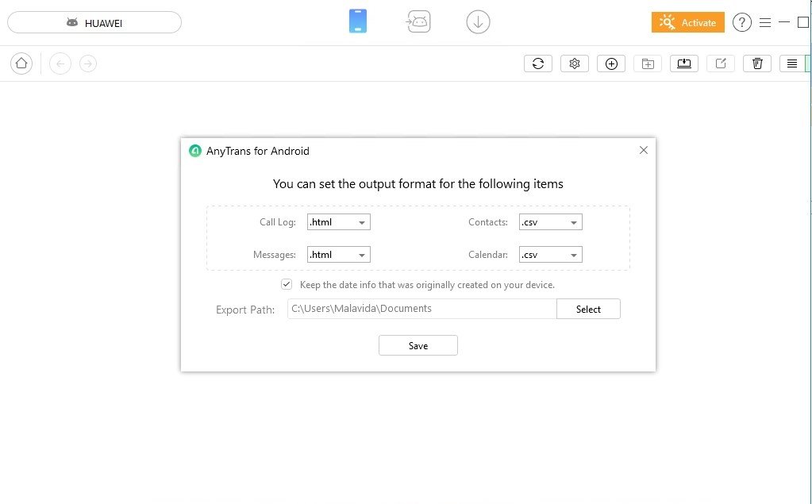Viewport: 812px width, 504px height.
Task: Click the AnyTrans logo in dialog title
Action: (195, 151)
